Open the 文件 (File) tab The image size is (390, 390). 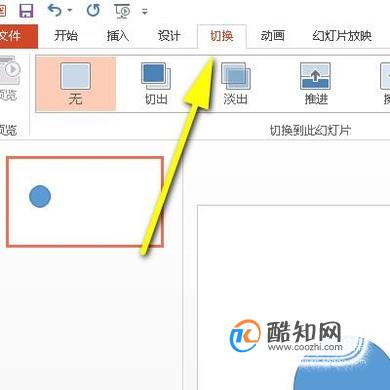[16, 36]
